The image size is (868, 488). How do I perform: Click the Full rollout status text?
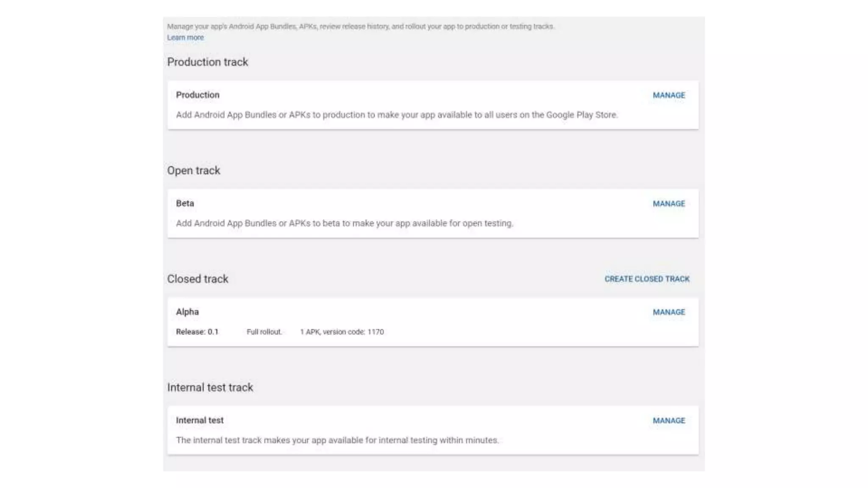click(x=264, y=332)
